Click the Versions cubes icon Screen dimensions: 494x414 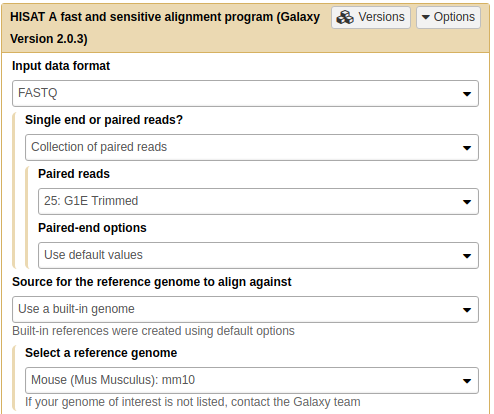(x=345, y=17)
